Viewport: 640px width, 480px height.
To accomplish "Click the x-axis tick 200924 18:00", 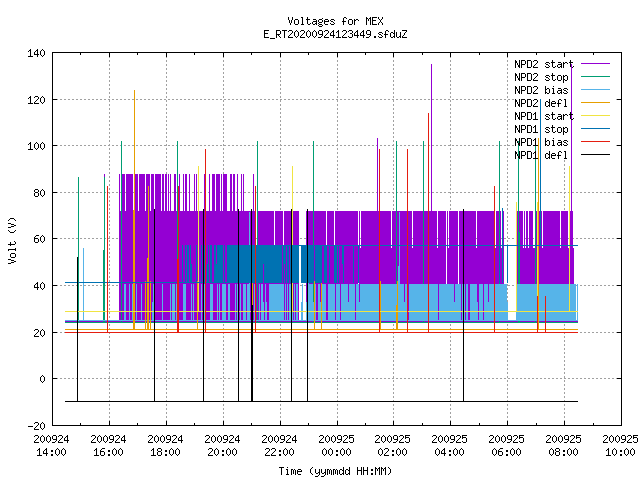I will pyautogui.click(x=165, y=446).
